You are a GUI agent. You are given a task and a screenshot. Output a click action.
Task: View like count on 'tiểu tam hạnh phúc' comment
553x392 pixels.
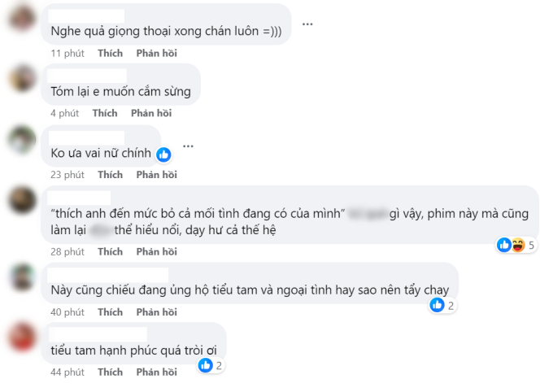tap(210, 366)
